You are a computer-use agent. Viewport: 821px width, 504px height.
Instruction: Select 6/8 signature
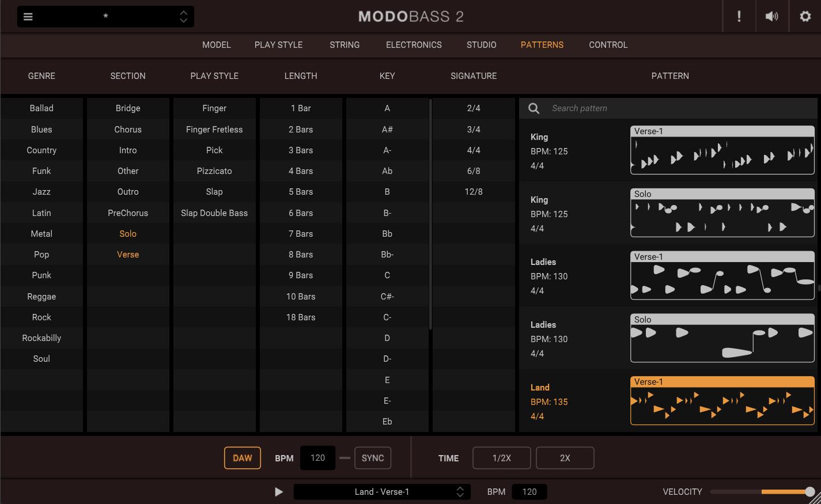[x=474, y=171]
